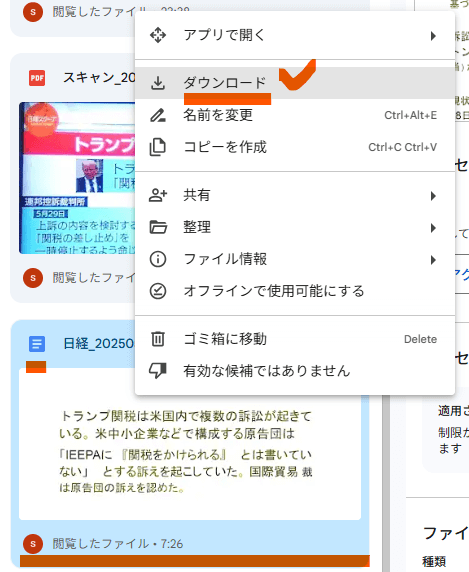Click the copy documents icon
This screenshot has width=469, height=572.
click(158, 147)
